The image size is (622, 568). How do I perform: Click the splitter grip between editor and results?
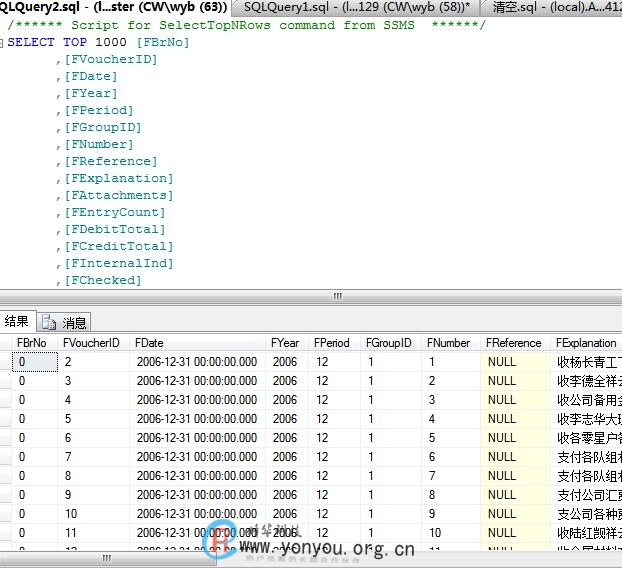[337, 296]
